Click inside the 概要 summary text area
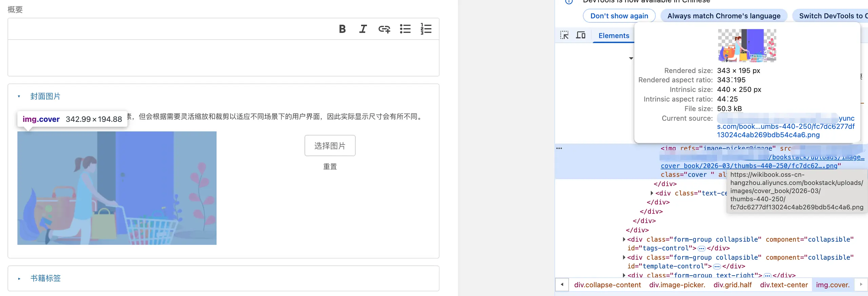Image resolution: width=868 pixels, height=296 pixels. (223, 58)
